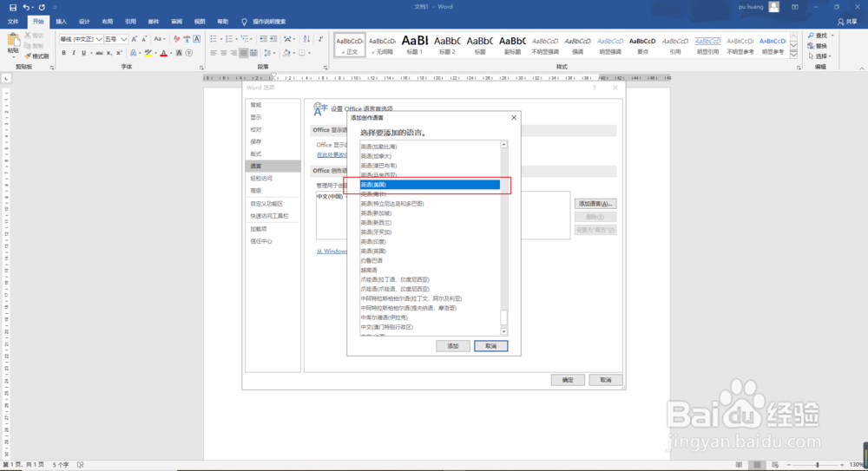Image resolution: width=868 pixels, height=471 pixels.
Task: Click the Save icon in the quick access toolbar
Action: click(x=13, y=7)
